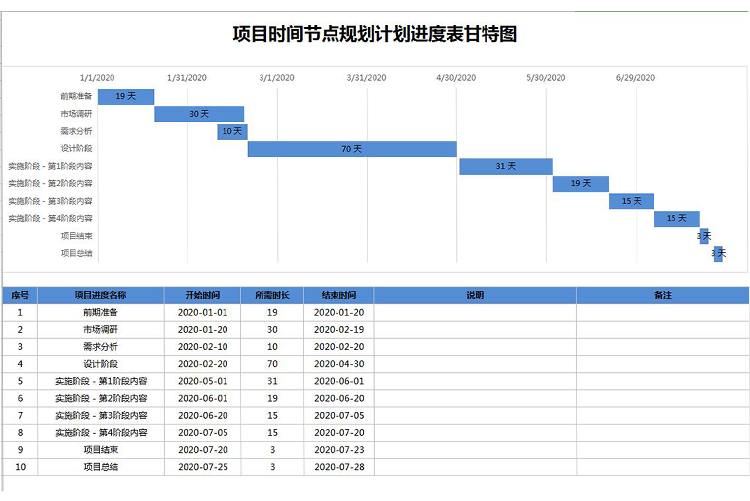Click the 所需时长 column header
Viewport: 750px width, 501px height.
[272, 295]
